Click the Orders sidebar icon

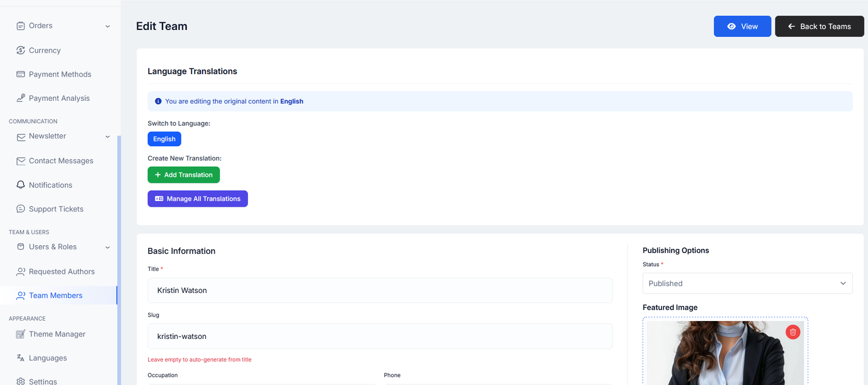pos(21,26)
